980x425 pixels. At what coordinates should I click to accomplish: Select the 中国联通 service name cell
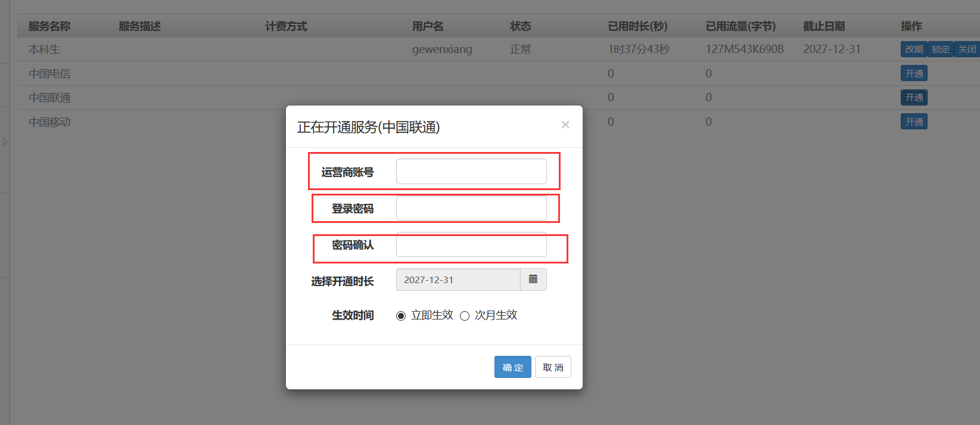[49, 97]
